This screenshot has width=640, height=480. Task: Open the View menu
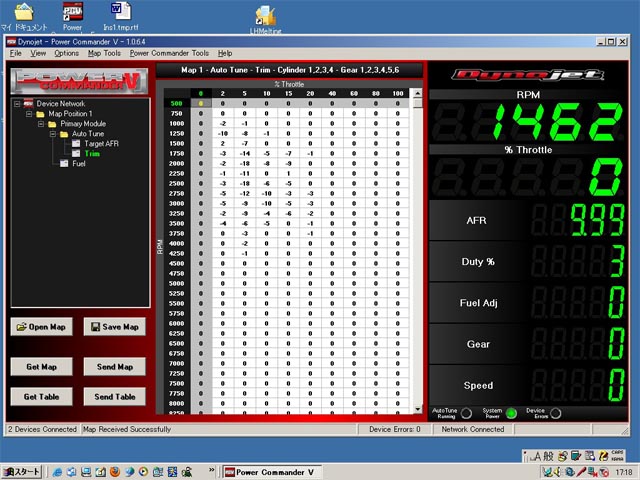point(38,53)
